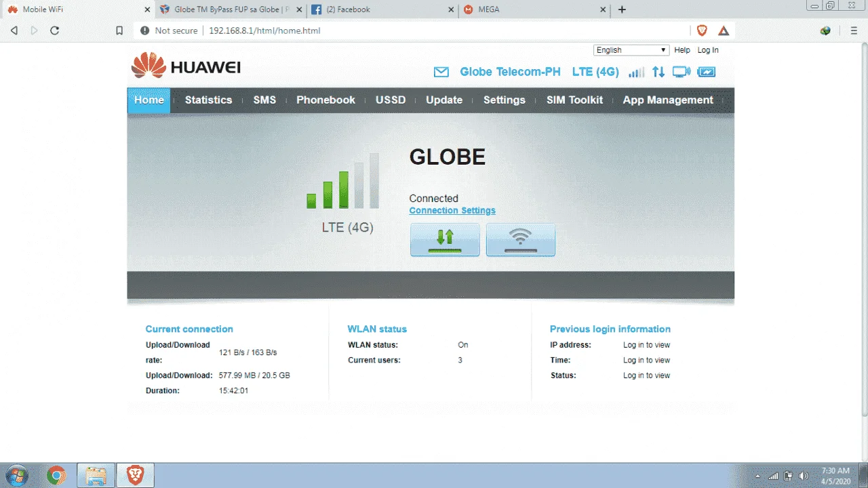
Task: View site info via the Not secure icon
Action: point(144,30)
